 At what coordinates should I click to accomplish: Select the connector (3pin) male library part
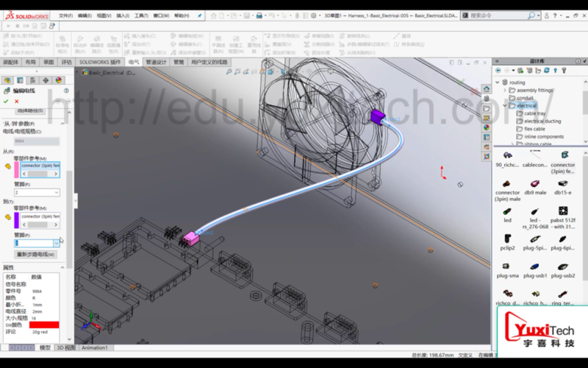(507, 191)
